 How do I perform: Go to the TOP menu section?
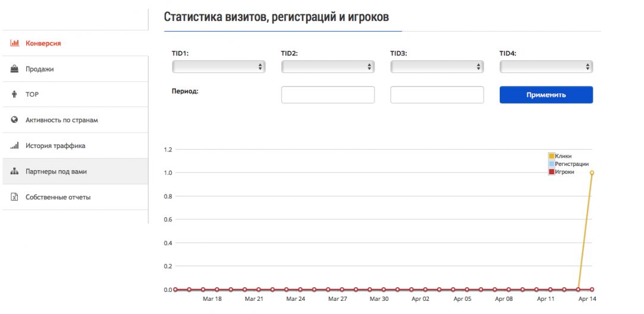pos(75,94)
